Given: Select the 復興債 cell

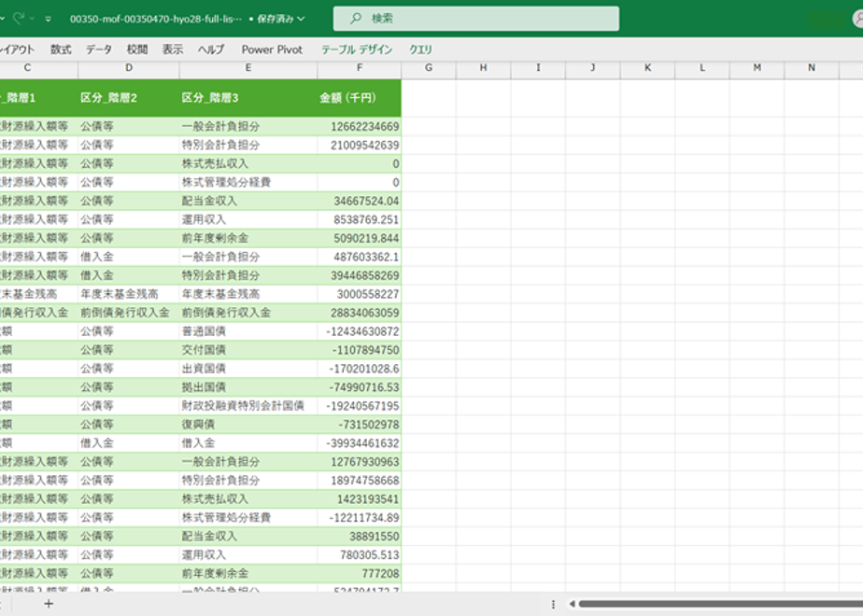Looking at the screenshot, I should 248,425.
